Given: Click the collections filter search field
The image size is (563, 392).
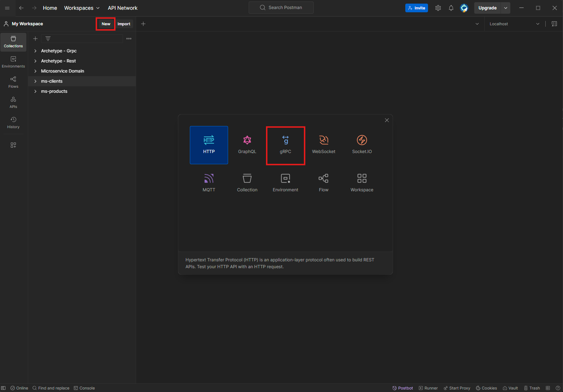Looking at the screenshot, I should tap(82, 39).
